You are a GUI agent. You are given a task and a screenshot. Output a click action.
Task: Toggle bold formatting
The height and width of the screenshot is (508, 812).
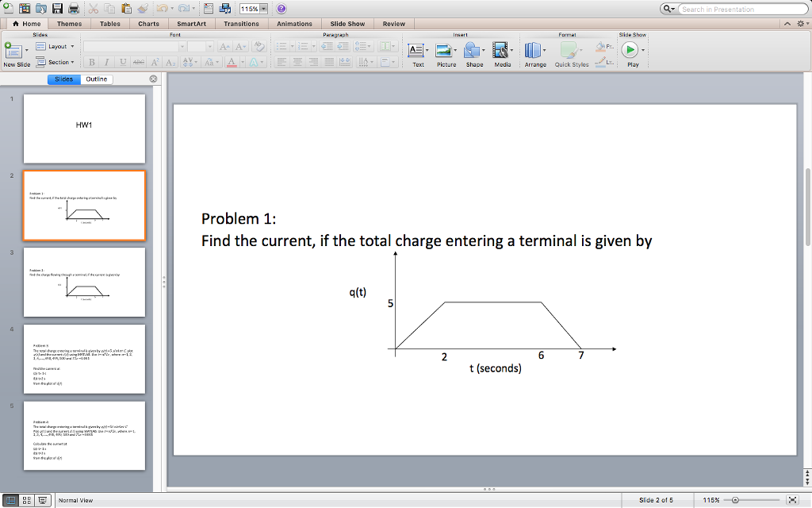coord(92,62)
